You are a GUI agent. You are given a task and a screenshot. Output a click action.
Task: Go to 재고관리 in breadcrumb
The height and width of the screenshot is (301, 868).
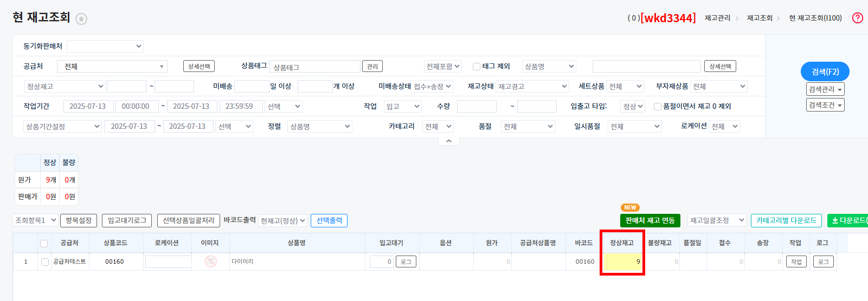pyautogui.click(x=717, y=18)
